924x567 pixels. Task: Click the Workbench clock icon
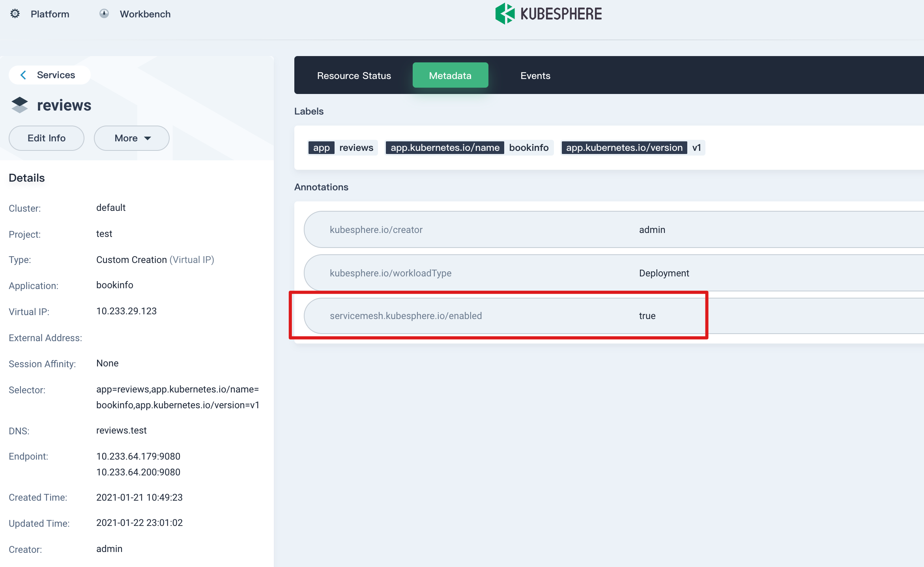pyautogui.click(x=104, y=13)
